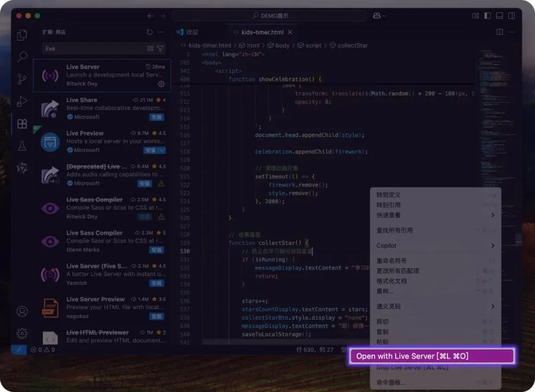Open editor more actions ellipsis
This screenshot has width=535, height=392.
pyautogui.click(x=511, y=32)
